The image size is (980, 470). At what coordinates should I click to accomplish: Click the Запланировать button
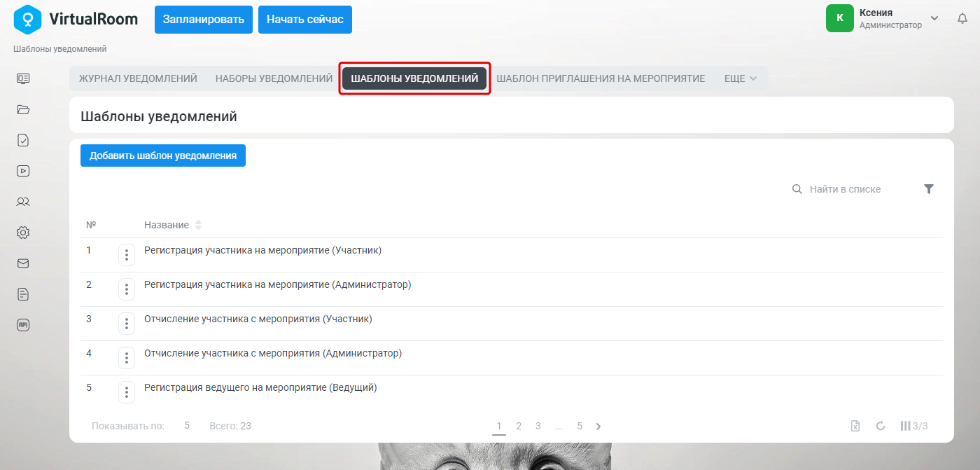[204, 20]
